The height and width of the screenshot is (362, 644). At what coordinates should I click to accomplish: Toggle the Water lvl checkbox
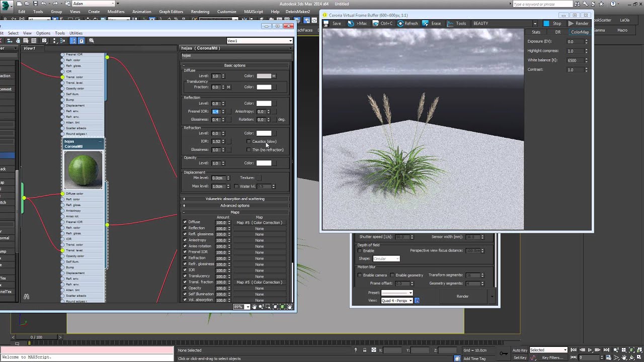tap(236, 187)
